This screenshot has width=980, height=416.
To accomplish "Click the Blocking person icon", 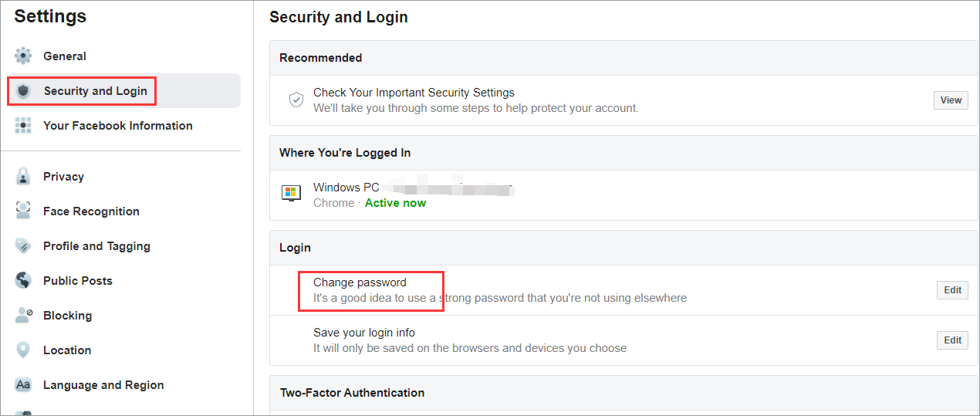I will pos(23,316).
